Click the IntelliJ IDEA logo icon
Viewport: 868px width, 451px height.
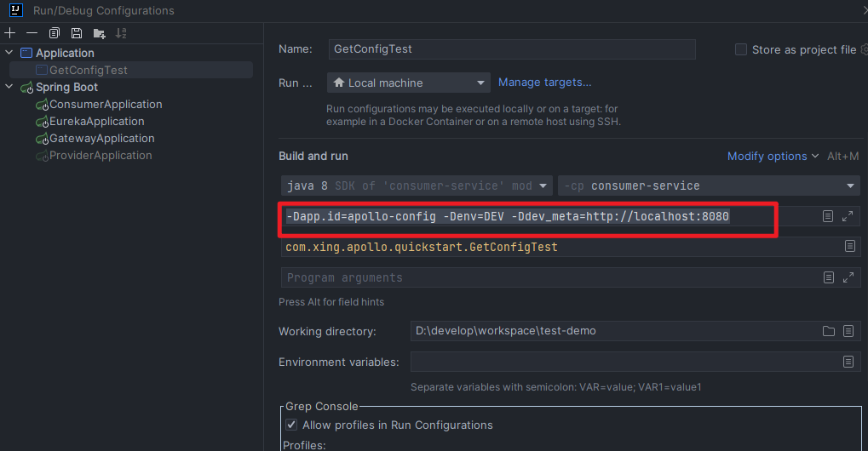tap(15, 10)
